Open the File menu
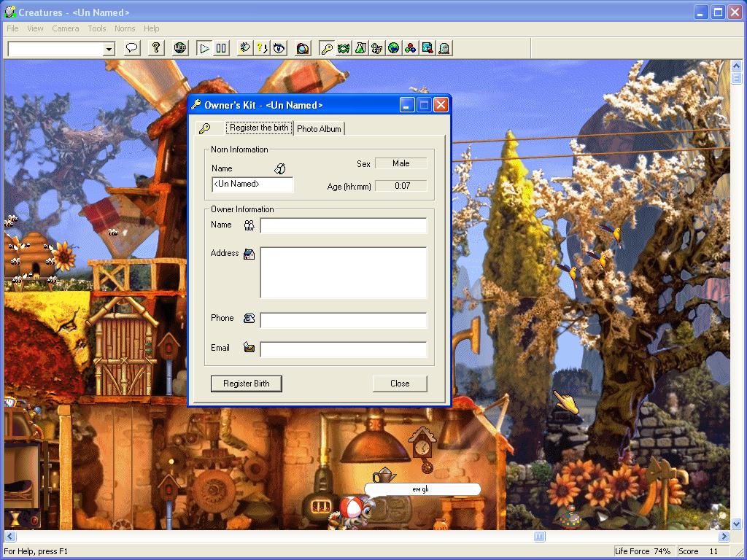The width and height of the screenshot is (747, 560). (12, 28)
